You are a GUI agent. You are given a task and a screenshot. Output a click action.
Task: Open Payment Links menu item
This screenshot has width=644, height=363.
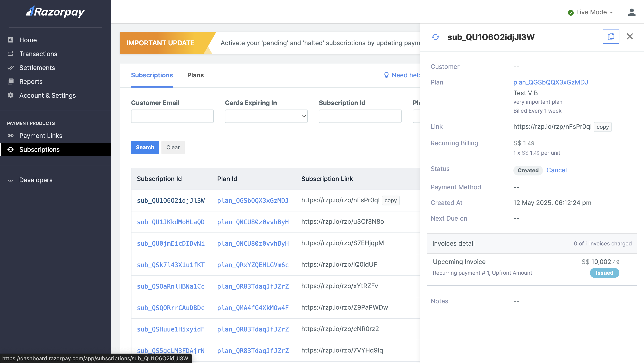tap(41, 136)
